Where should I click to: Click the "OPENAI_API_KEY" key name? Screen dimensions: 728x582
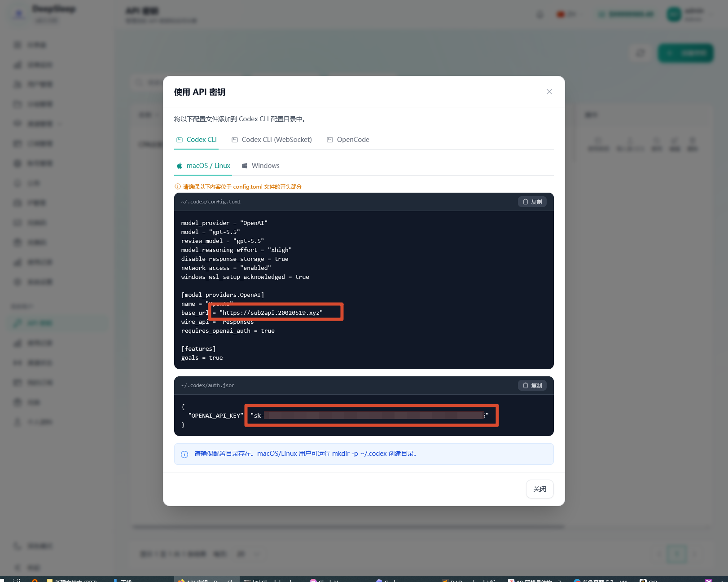(x=216, y=415)
